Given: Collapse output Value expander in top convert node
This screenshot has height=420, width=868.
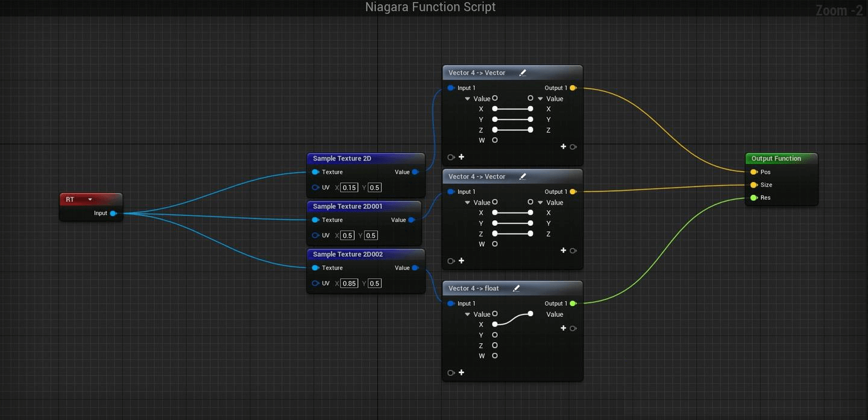Looking at the screenshot, I should (x=541, y=99).
